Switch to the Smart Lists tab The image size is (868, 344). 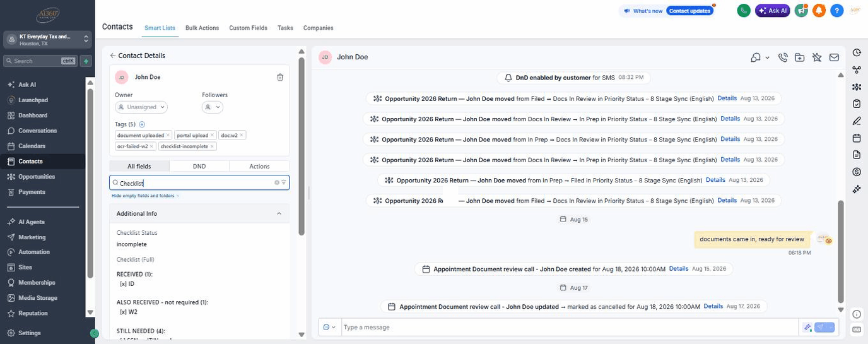coord(161,28)
